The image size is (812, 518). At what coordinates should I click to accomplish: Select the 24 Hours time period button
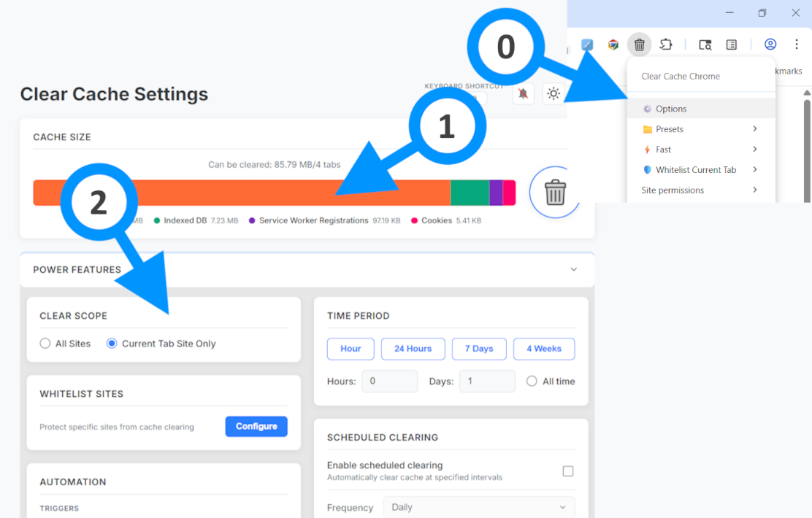coord(413,349)
